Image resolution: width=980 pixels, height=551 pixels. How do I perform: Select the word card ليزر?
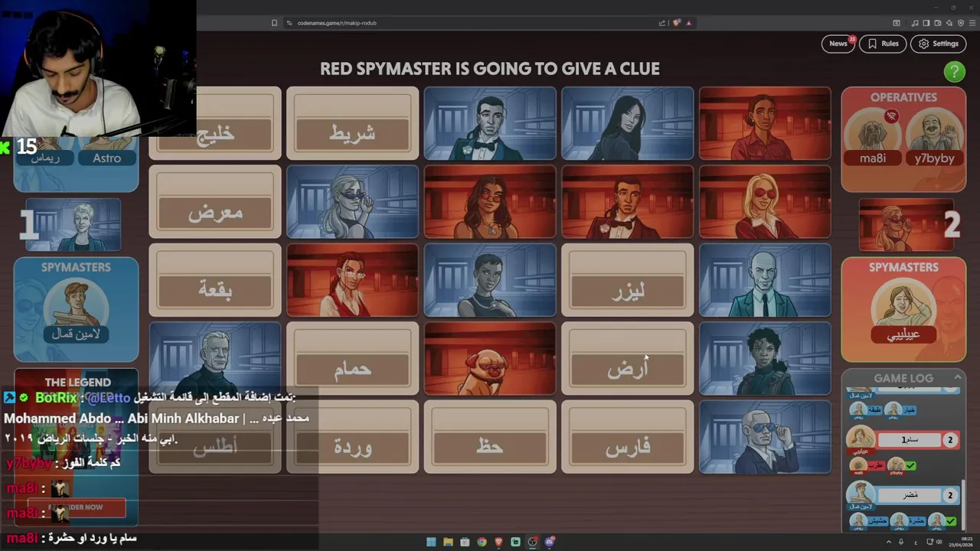(x=628, y=280)
